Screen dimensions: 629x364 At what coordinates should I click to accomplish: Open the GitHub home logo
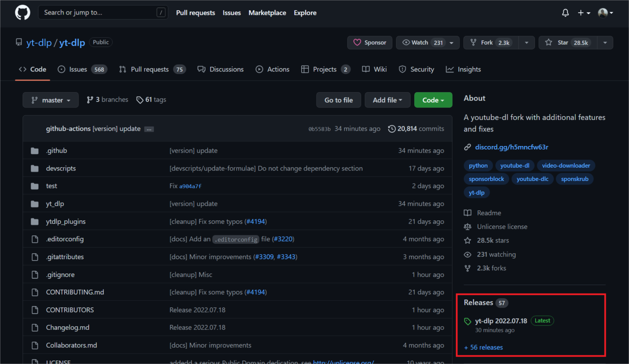(23, 13)
